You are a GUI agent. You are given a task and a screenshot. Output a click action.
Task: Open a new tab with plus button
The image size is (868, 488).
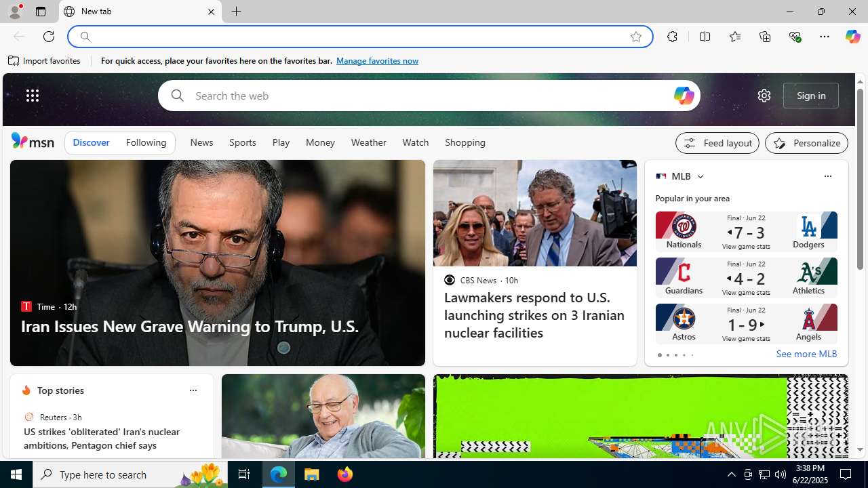pyautogui.click(x=236, y=12)
